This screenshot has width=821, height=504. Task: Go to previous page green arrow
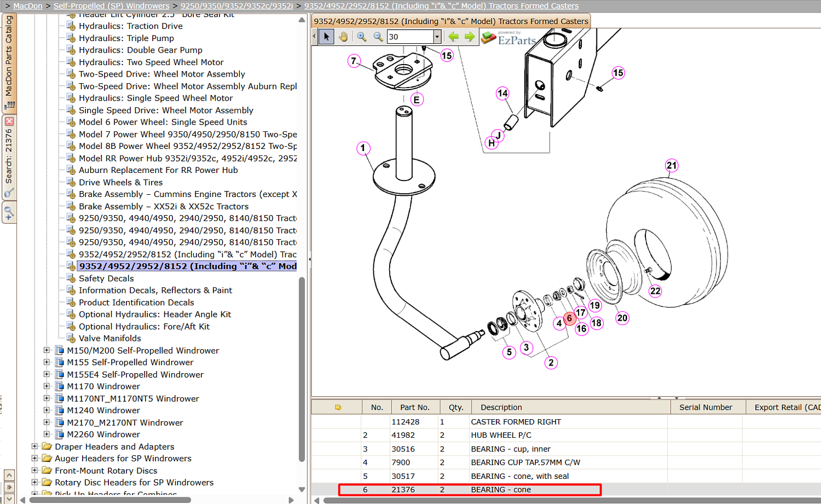click(453, 37)
